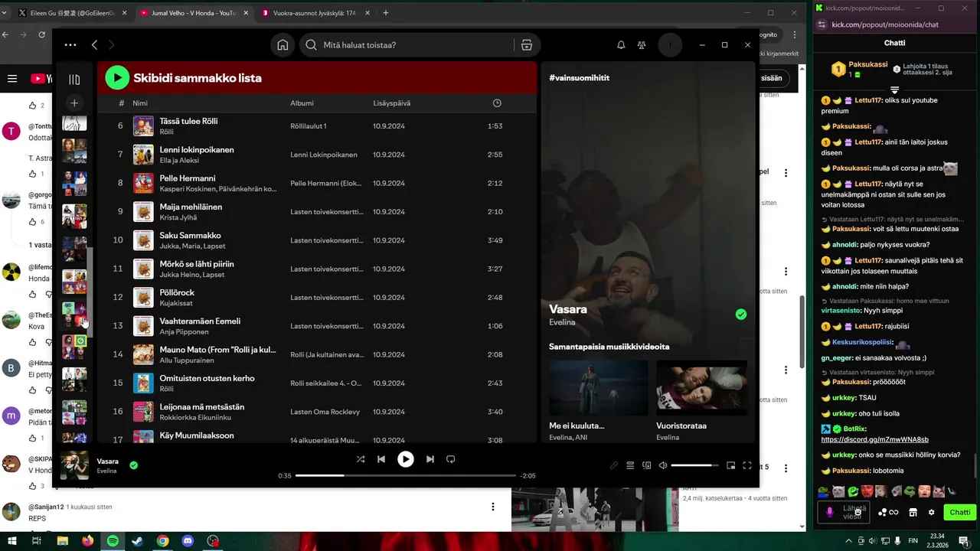Open Spotify friend activity icon
The height and width of the screenshot is (551, 980).
click(x=642, y=45)
